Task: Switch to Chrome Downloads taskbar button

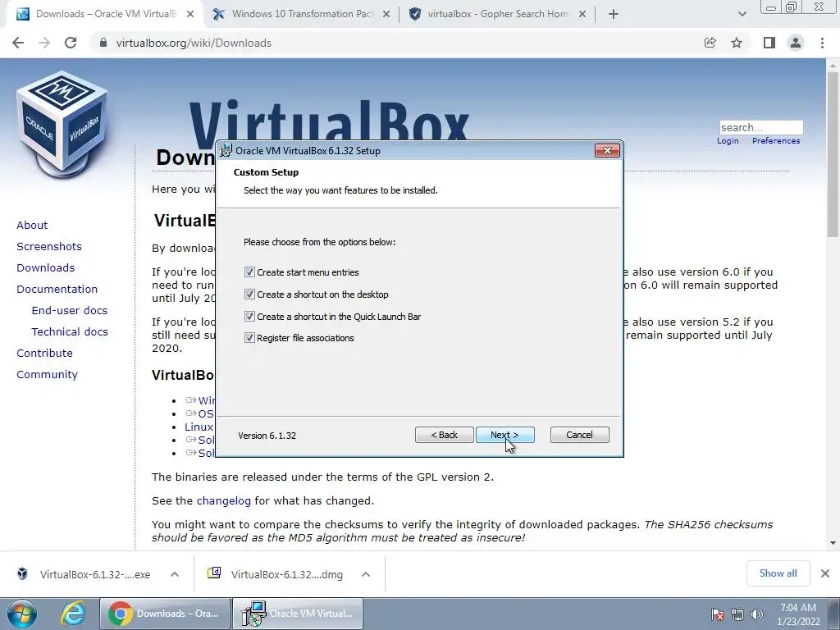Action: [x=165, y=614]
